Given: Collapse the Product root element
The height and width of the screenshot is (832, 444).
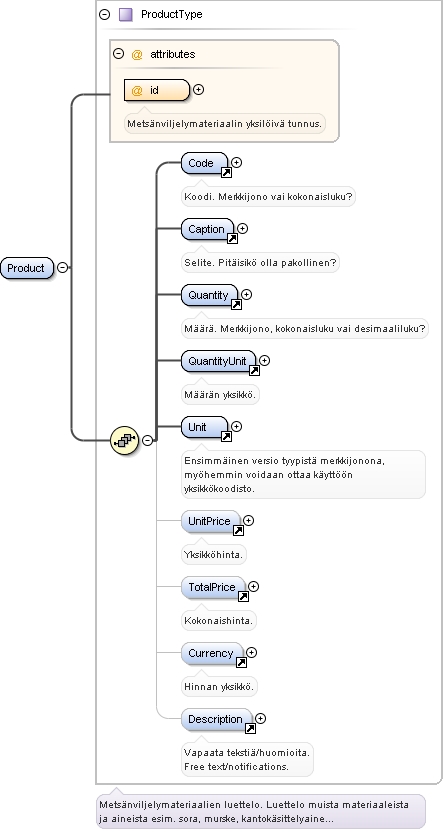Looking at the screenshot, I should (x=63, y=267).
